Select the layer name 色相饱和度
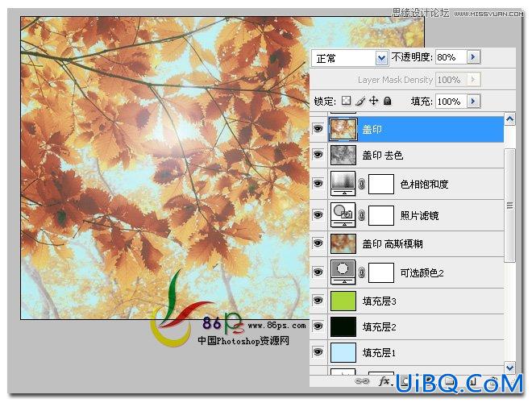This screenshot has height=403, width=532. pyautogui.click(x=424, y=185)
